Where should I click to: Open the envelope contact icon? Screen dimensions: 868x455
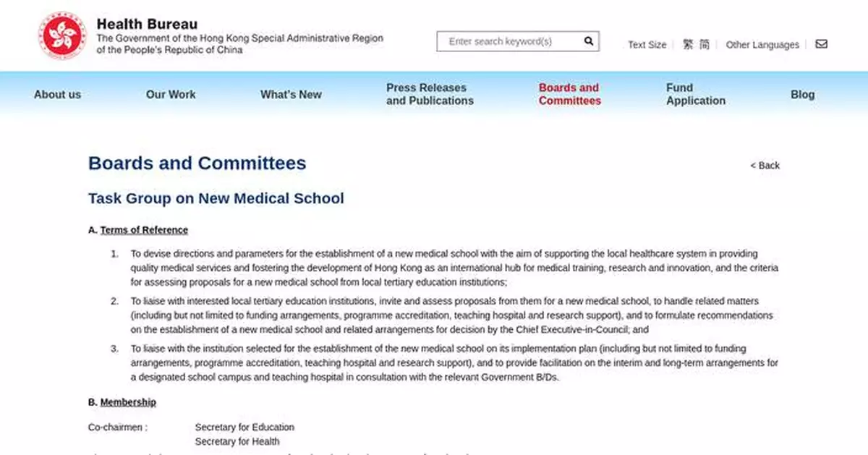click(x=821, y=44)
